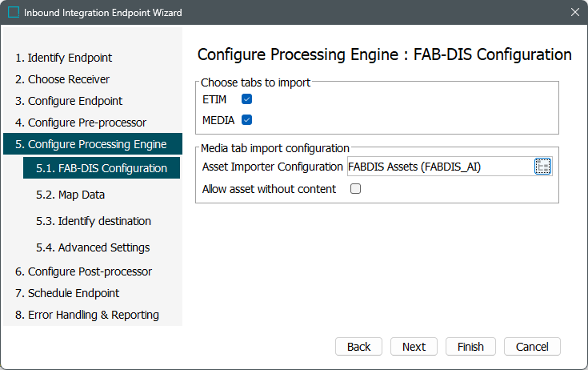Uncheck the ETIM tab import checkbox
The width and height of the screenshot is (588, 370).
246,99
